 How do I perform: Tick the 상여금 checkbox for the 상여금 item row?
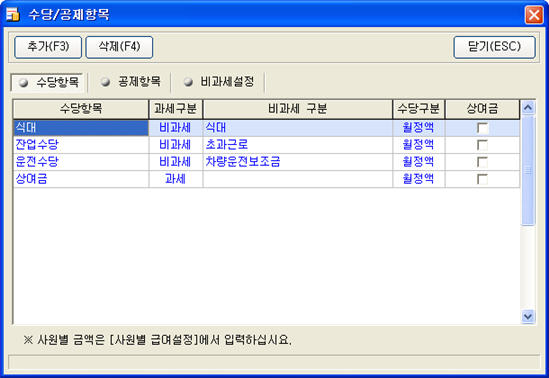pyautogui.click(x=482, y=179)
